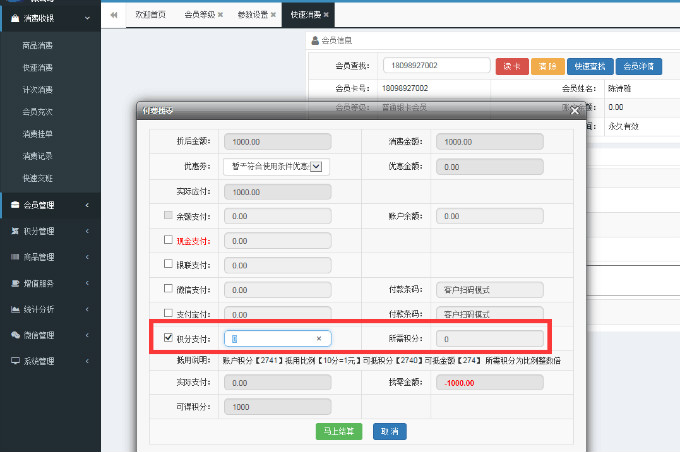Tick the 支付宝付 checkbox
680x452 pixels.
click(168, 313)
